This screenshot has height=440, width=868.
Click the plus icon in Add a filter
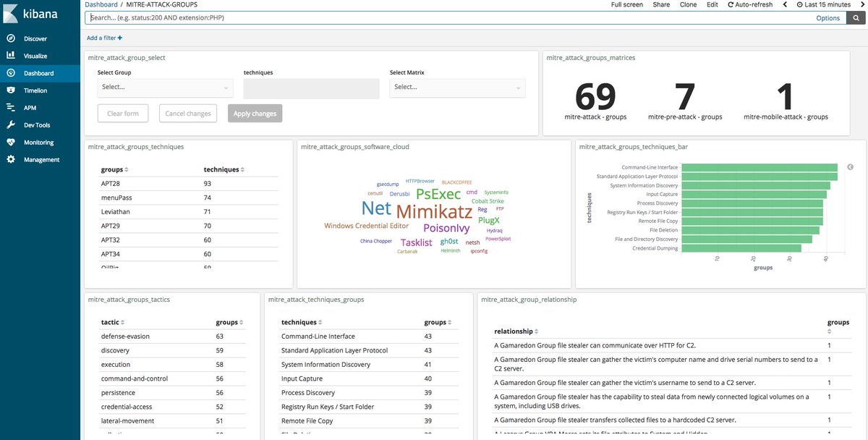pyautogui.click(x=119, y=38)
